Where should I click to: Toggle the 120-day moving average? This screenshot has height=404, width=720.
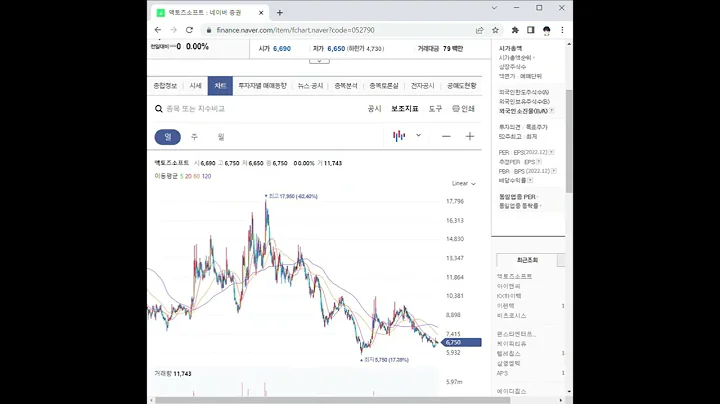pos(206,176)
